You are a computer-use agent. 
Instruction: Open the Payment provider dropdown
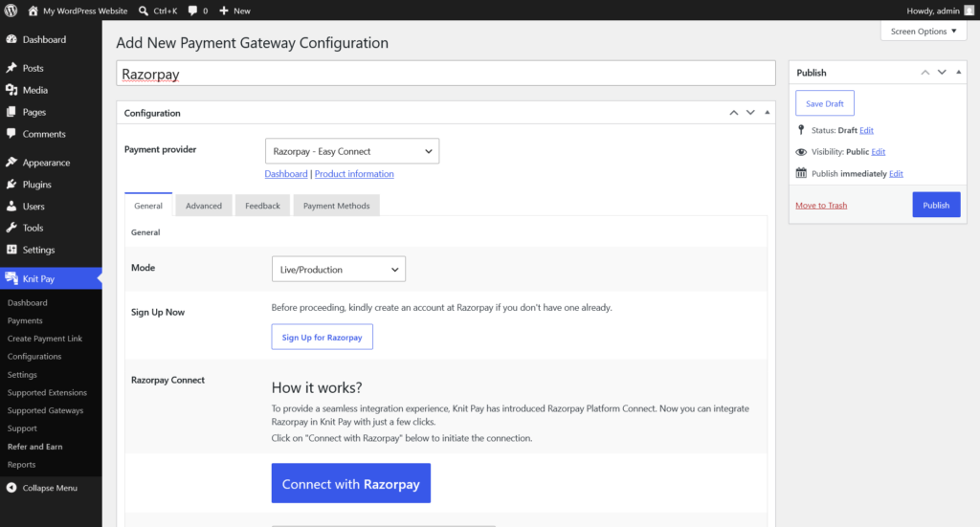coord(352,151)
